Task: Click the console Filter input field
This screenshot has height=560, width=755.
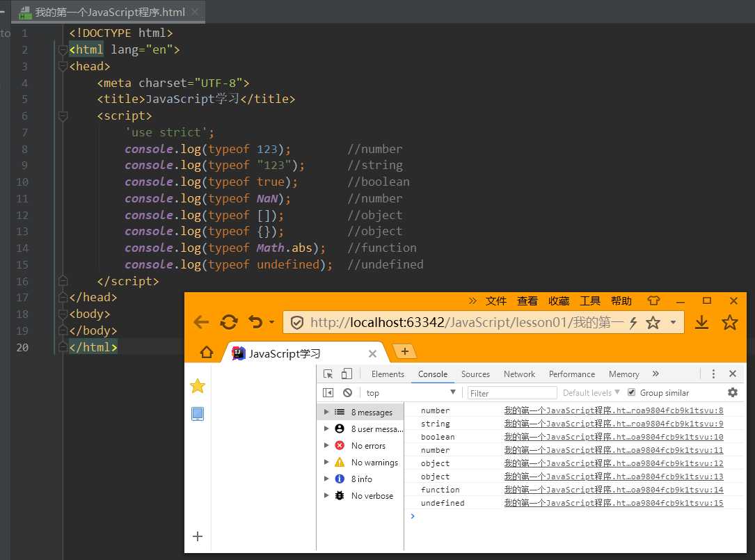Action: click(512, 394)
